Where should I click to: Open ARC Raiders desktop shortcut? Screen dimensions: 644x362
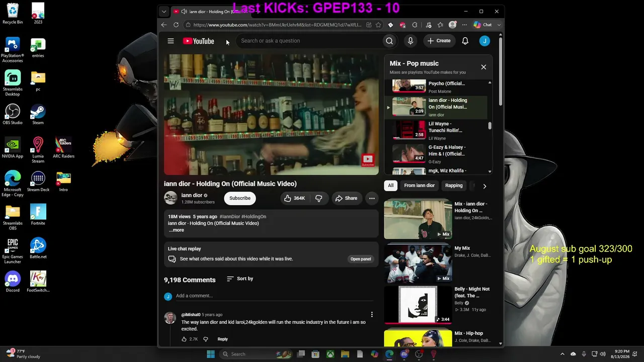coord(63,148)
